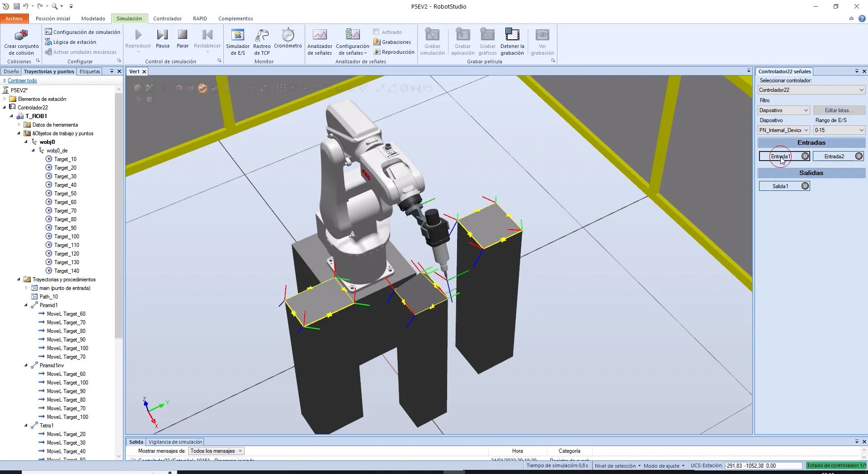The height and width of the screenshot is (474, 868).
Task: Open the Analizador de señales
Action: [320, 42]
